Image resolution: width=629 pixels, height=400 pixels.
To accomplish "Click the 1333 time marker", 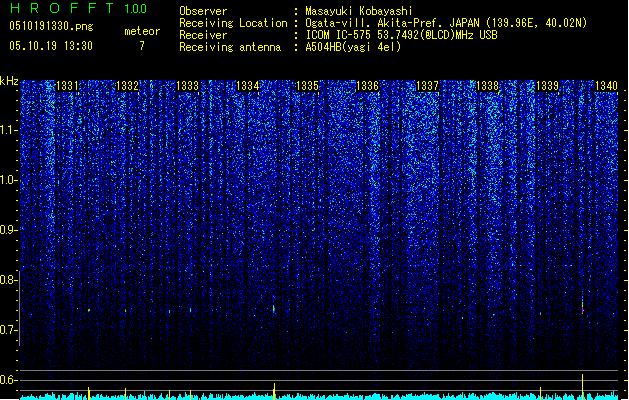I will pos(187,86).
